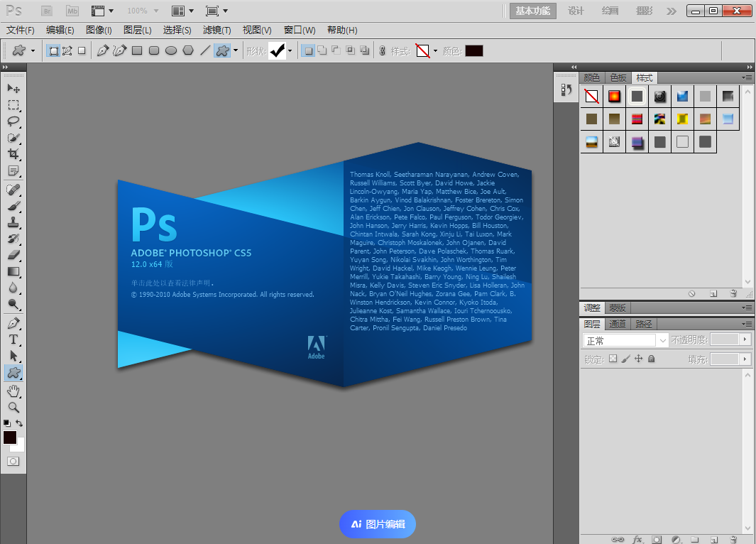Image resolution: width=756 pixels, height=544 pixels.
Task: Open the Styles panel options menu
Action: (747, 77)
